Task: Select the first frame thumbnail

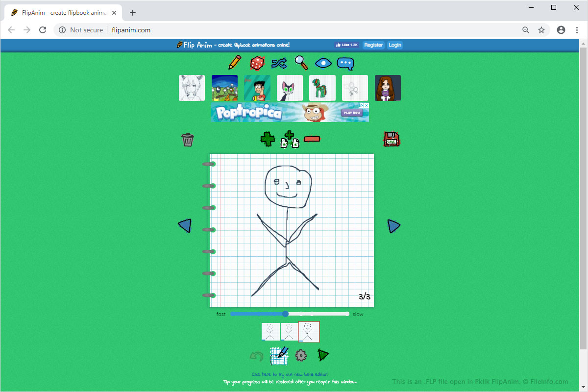Action: 270,332
